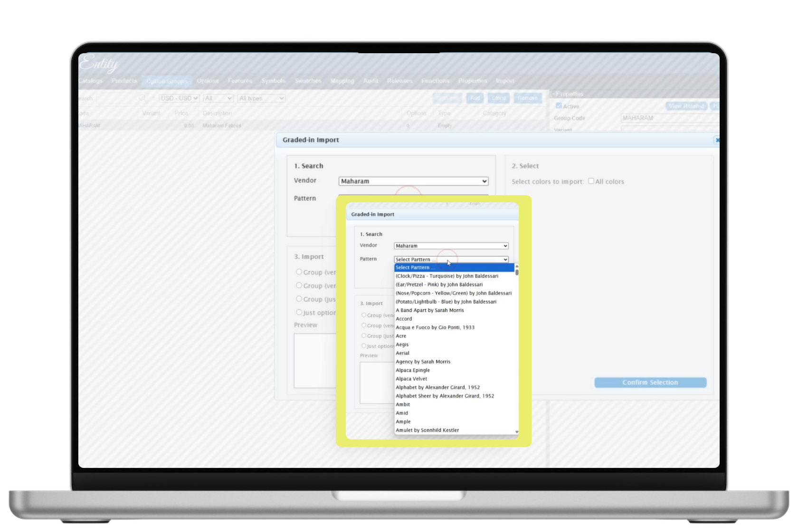The image size is (798, 532).
Task: Open the Vendor dropdown in the large background dialog
Action: 413,181
